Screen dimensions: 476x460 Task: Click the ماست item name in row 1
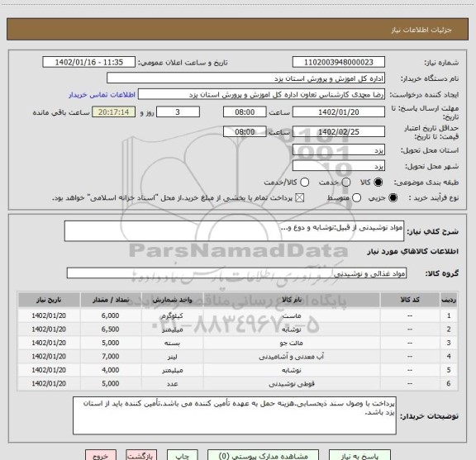[292, 315]
